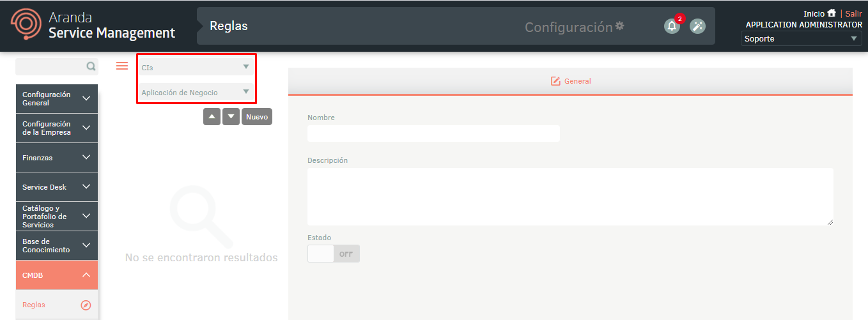Toggle the hamburger menu icon
Viewport: 868px width, 320px height.
coord(122,65)
